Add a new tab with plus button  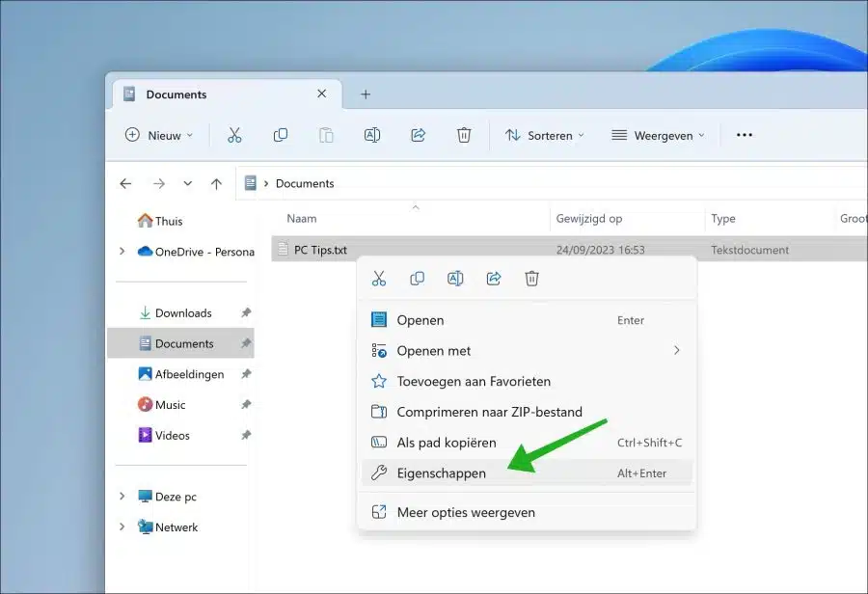[366, 94]
